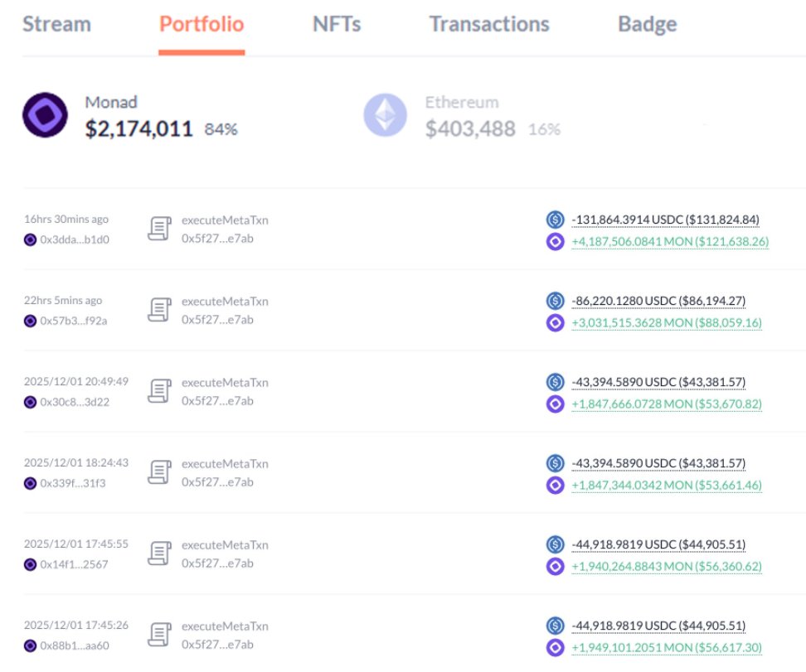Click -44,918.9819 USDC in 17:45:26 row
The image size is (806, 672).
coord(658,626)
